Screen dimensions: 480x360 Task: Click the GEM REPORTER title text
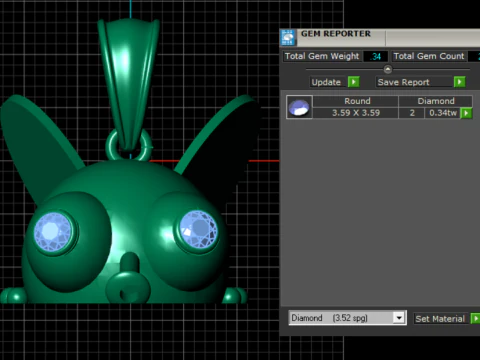coord(336,34)
